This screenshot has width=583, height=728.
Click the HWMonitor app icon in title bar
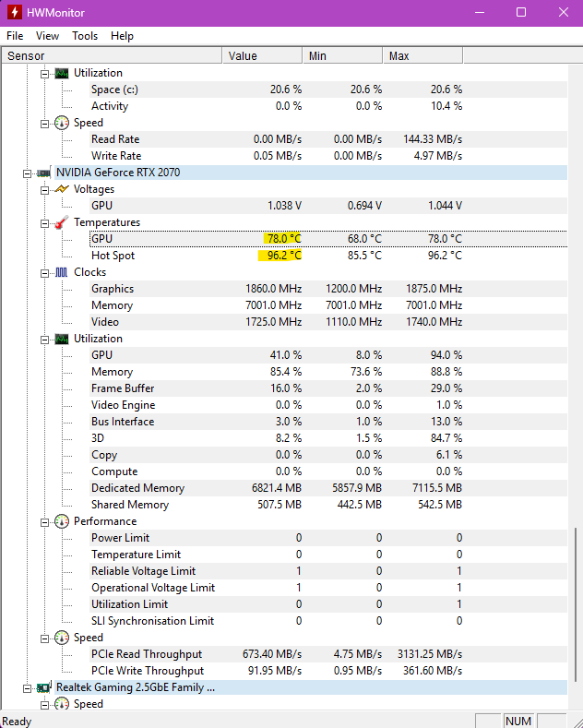[15, 13]
